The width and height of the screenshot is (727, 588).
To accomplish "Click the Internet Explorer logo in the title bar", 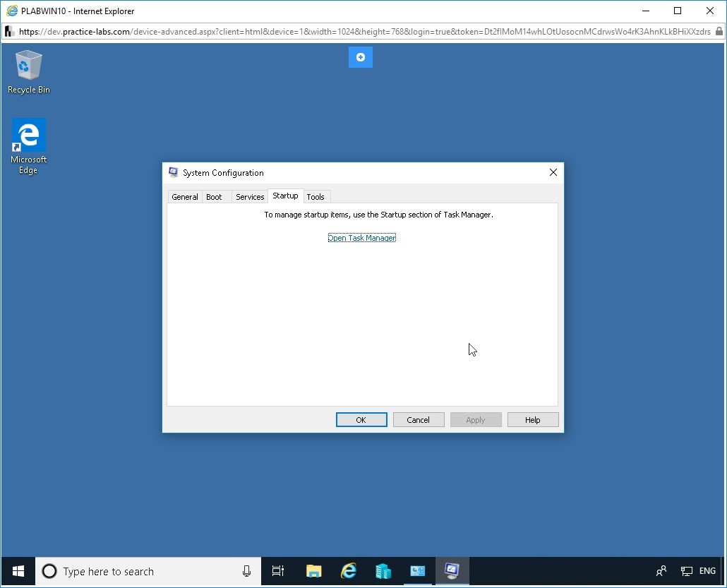I will tap(12, 11).
